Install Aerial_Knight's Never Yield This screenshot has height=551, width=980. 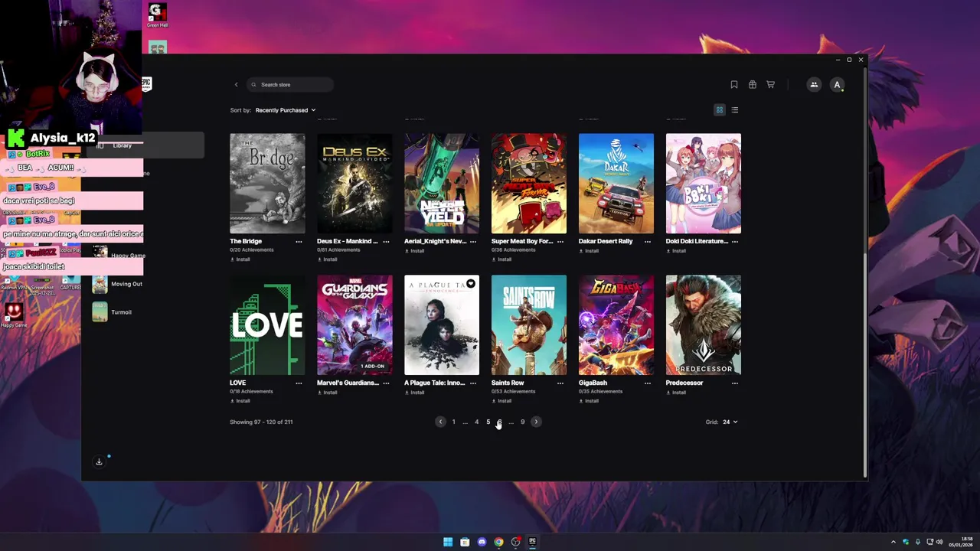pos(415,251)
